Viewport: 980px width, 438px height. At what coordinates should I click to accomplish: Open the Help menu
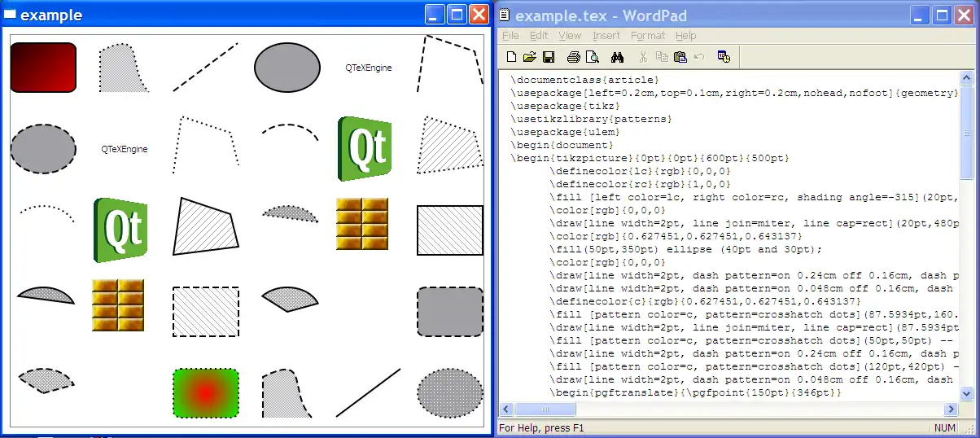(686, 36)
